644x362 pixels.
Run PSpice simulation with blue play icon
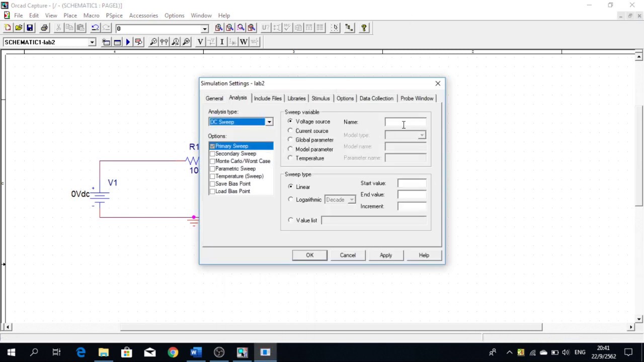coord(128,42)
